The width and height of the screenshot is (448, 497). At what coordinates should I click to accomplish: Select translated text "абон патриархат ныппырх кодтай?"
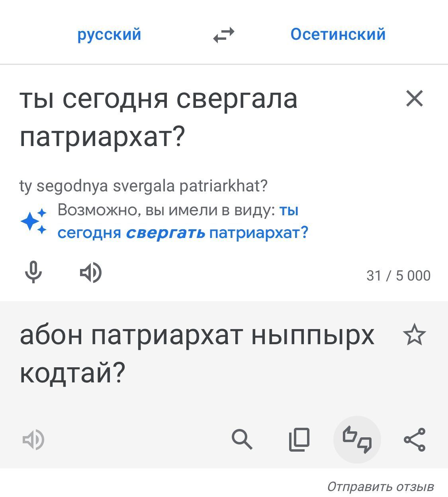(x=197, y=353)
